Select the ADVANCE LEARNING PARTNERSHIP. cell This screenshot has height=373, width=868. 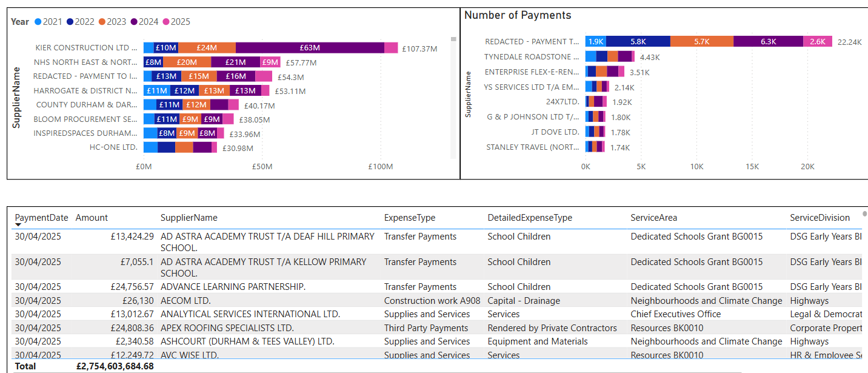(x=233, y=286)
